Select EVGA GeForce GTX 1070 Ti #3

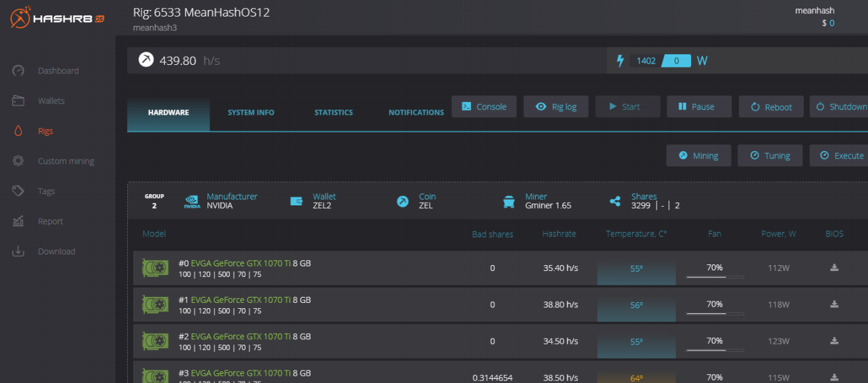click(x=241, y=373)
